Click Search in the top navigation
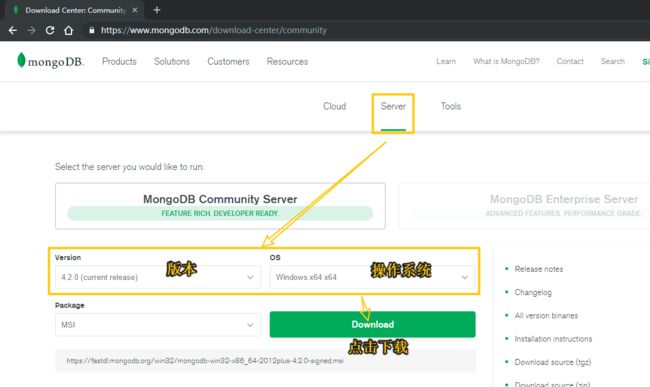The height and width of the screenshot is (387, 650). (613, 61)
